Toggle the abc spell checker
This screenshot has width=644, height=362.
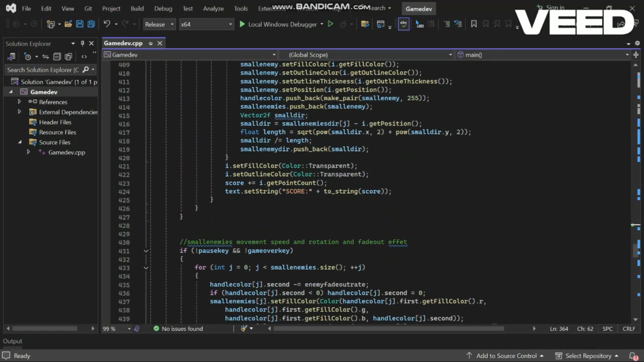coord(404,24)
